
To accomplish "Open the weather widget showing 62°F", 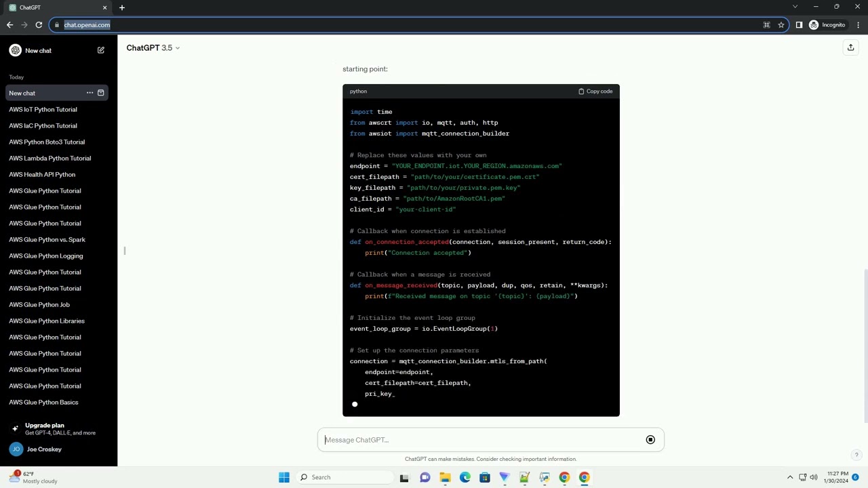I will pyautogui.click(x=34, y=477).
